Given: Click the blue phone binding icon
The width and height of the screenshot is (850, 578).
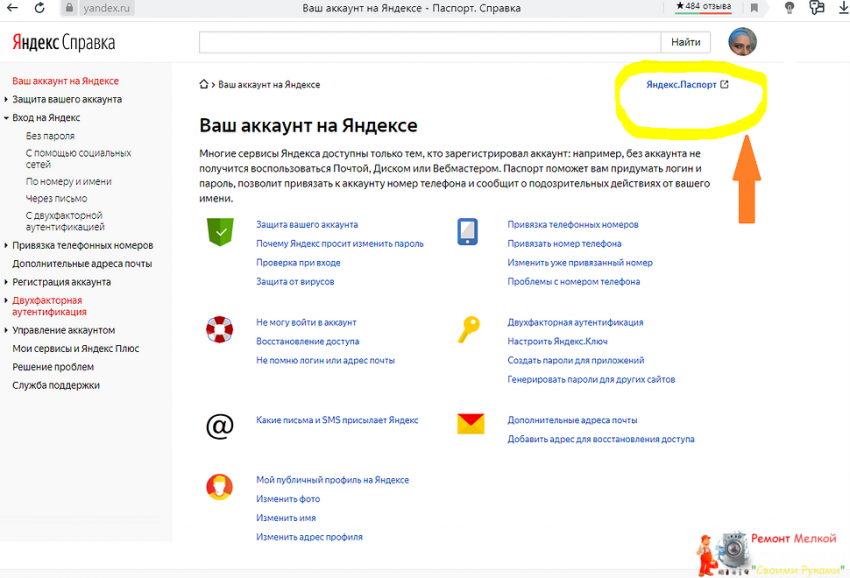Looking at the screenshot, I should point(468,232).
